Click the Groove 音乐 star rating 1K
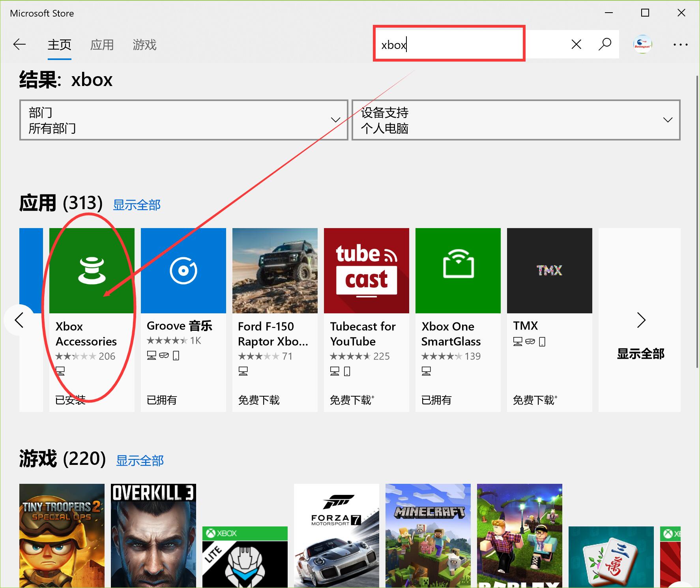Image resolution: width=700 pixels, height=588 pixels. (x=174, y=341)
